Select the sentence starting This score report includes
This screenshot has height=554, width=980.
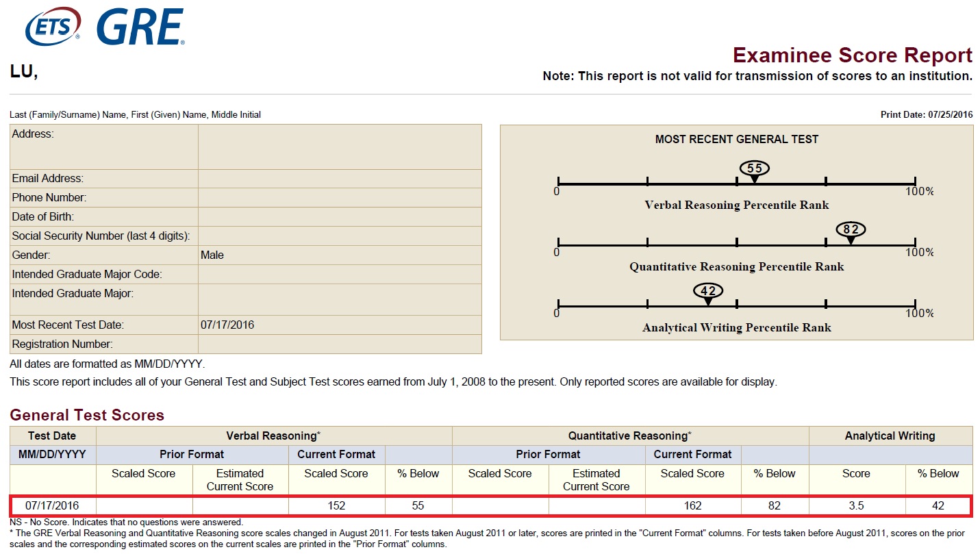coord(393,382)
